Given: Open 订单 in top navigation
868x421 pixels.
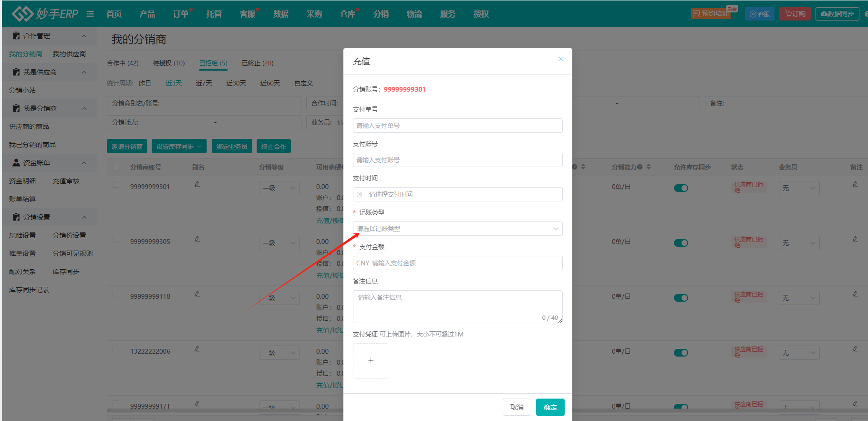Looking at the screenshot, I should [x=181, y=14].
